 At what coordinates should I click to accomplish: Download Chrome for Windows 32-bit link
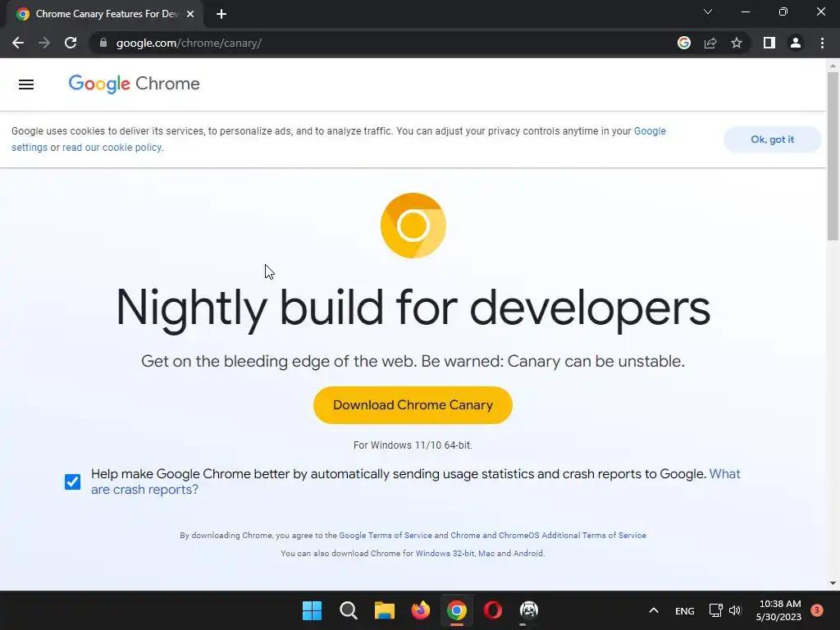[x=445, y=554]
